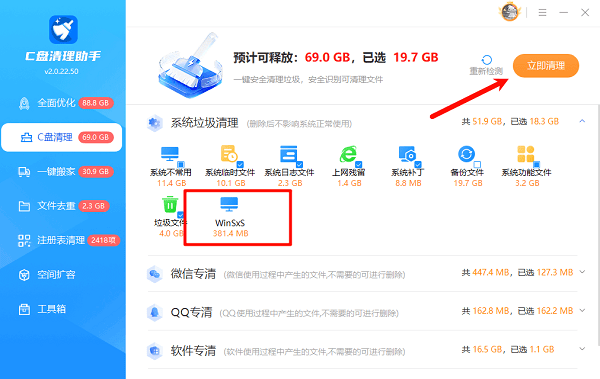
Task: Open the 全面优化 sidebar item
Action: click(61, 103)
